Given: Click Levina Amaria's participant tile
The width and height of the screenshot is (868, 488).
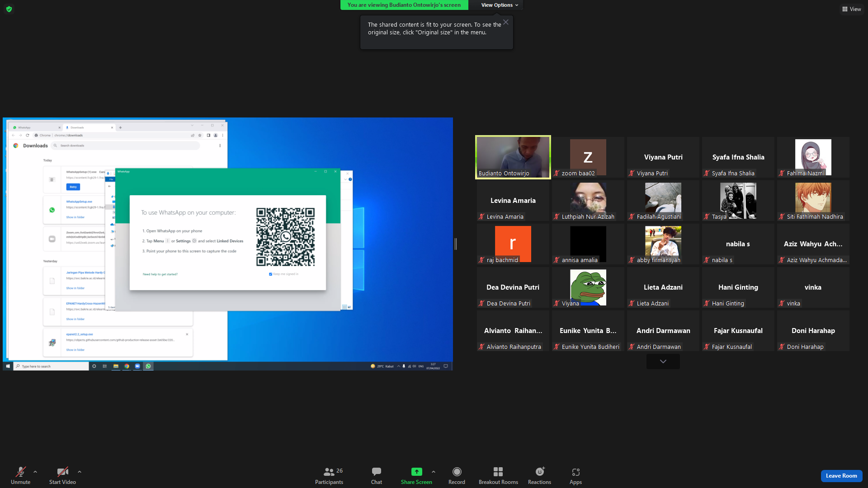Looking at the screenshot, I should 513,201.
